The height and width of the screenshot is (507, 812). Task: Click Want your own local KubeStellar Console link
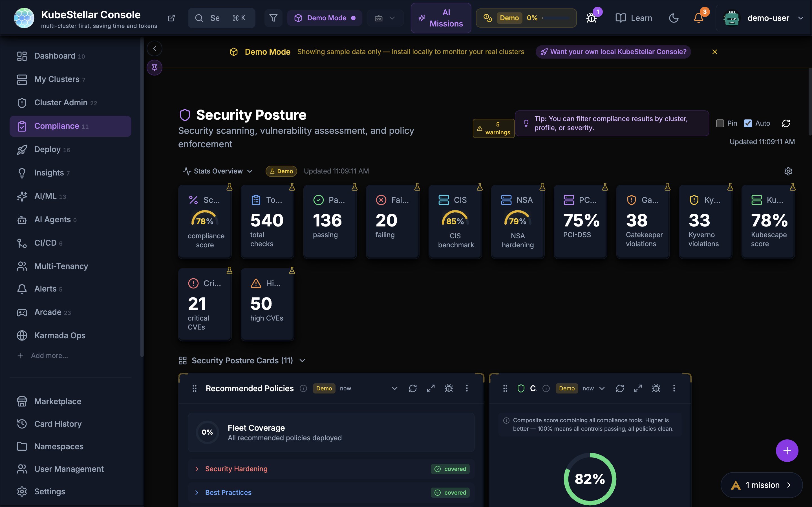pos(613,52)
